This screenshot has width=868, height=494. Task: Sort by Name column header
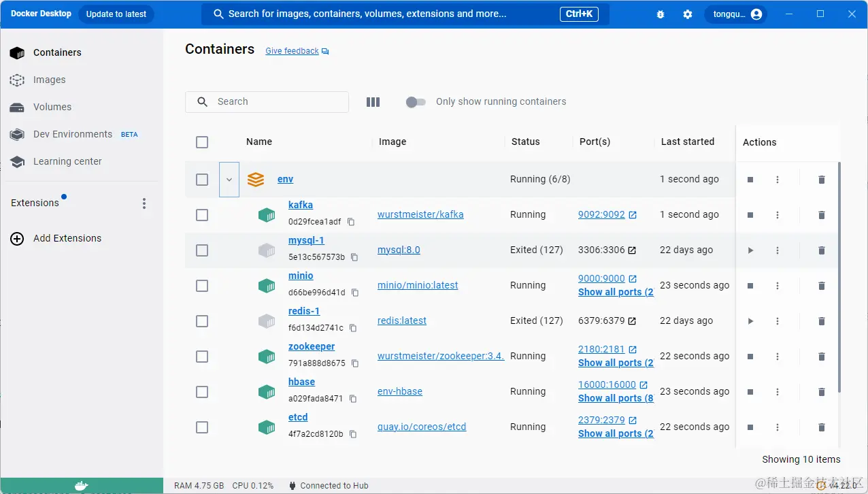tap(259, 142)
